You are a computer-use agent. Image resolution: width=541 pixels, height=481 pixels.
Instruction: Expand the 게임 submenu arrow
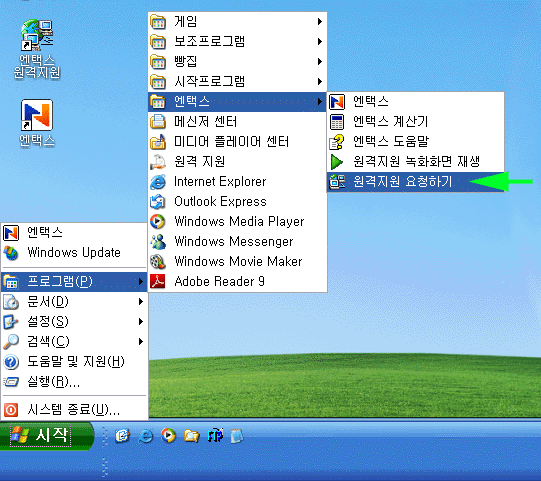[320, 22]
